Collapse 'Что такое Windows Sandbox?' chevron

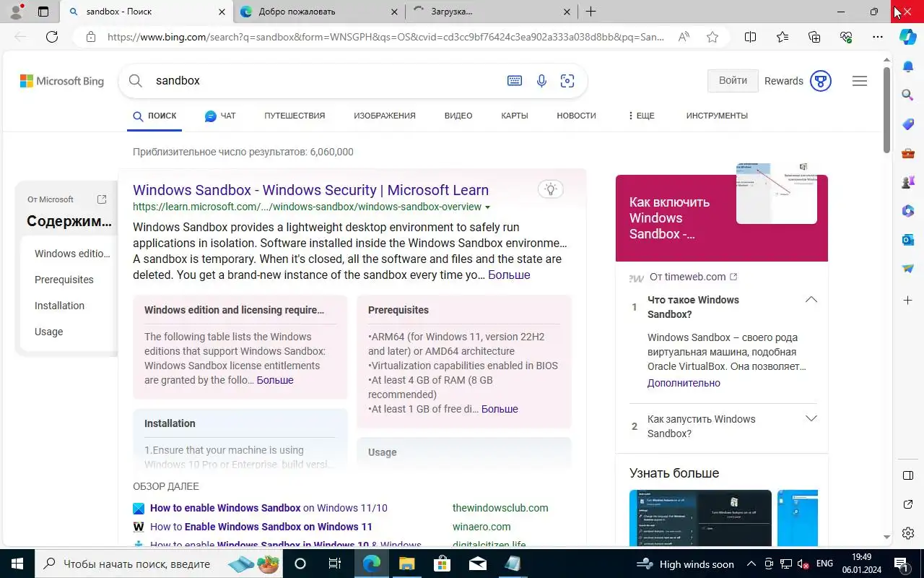click(811, 300)
